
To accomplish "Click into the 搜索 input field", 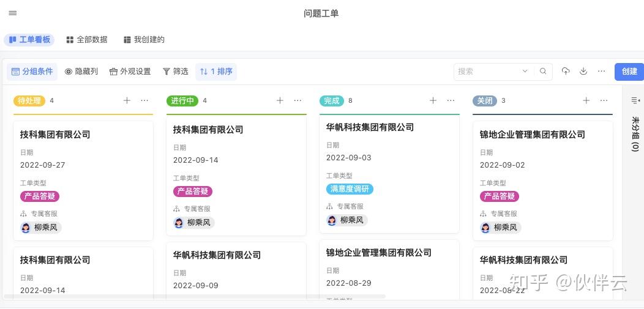I will pos(487,72).
